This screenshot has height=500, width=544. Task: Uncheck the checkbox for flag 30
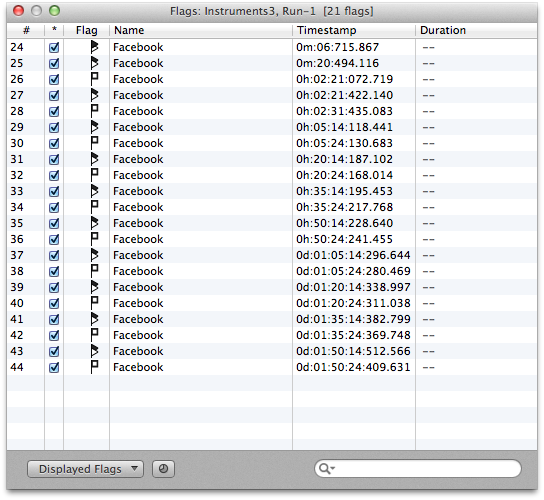pos(54,143)
